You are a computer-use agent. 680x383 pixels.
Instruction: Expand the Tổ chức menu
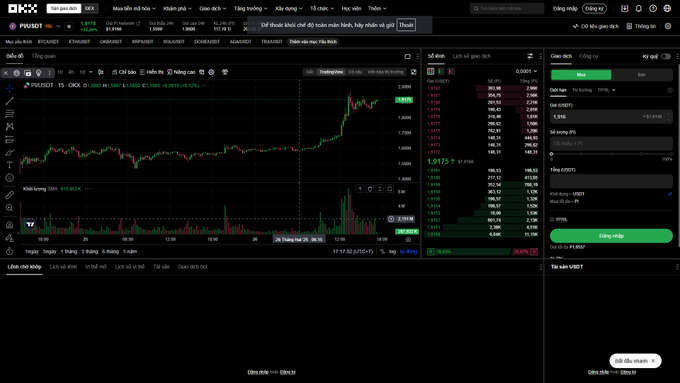pos(322,8)
